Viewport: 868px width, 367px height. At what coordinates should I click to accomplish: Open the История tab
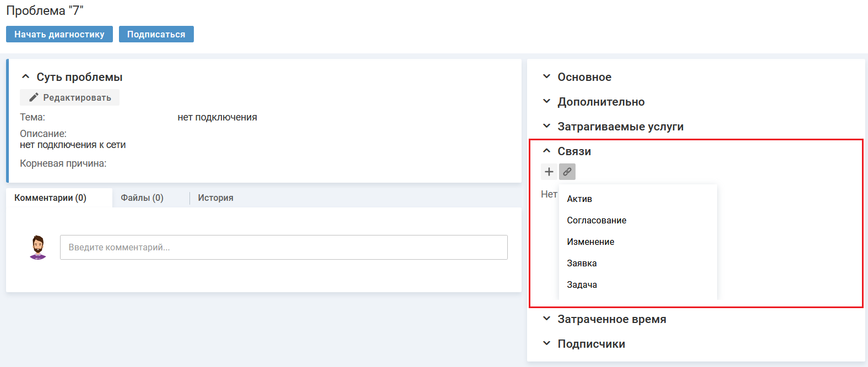pos(215,198)
